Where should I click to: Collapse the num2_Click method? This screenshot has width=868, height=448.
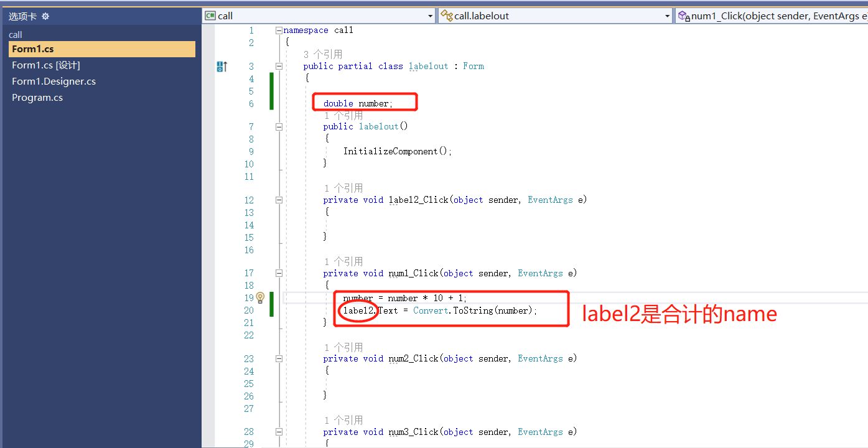click(279, 358)
